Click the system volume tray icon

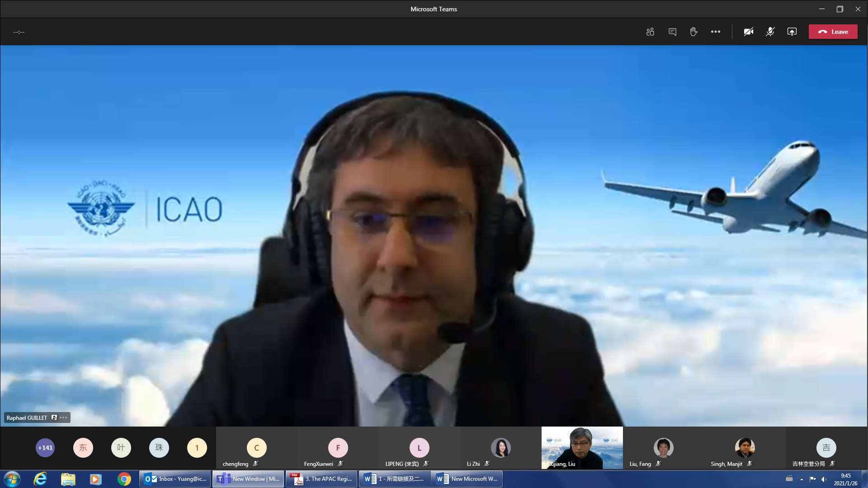[x=824, y=479]
